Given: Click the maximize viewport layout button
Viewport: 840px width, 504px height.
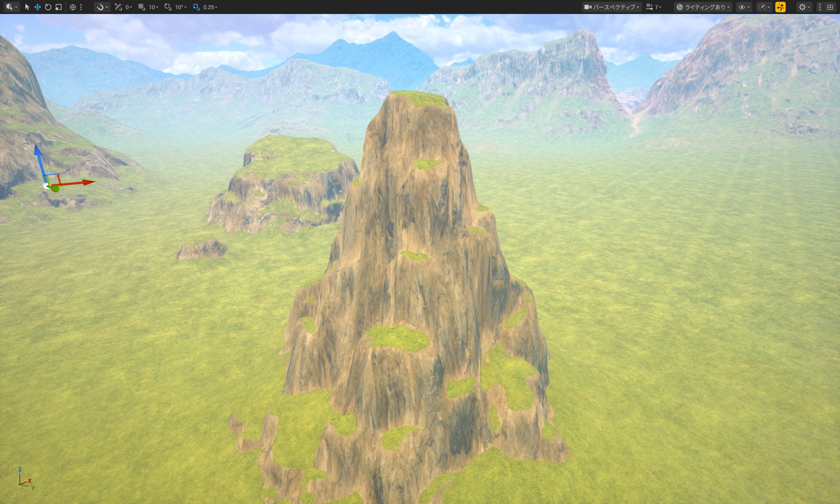Looking at the screenshot, I should click(x=830, y=7).
